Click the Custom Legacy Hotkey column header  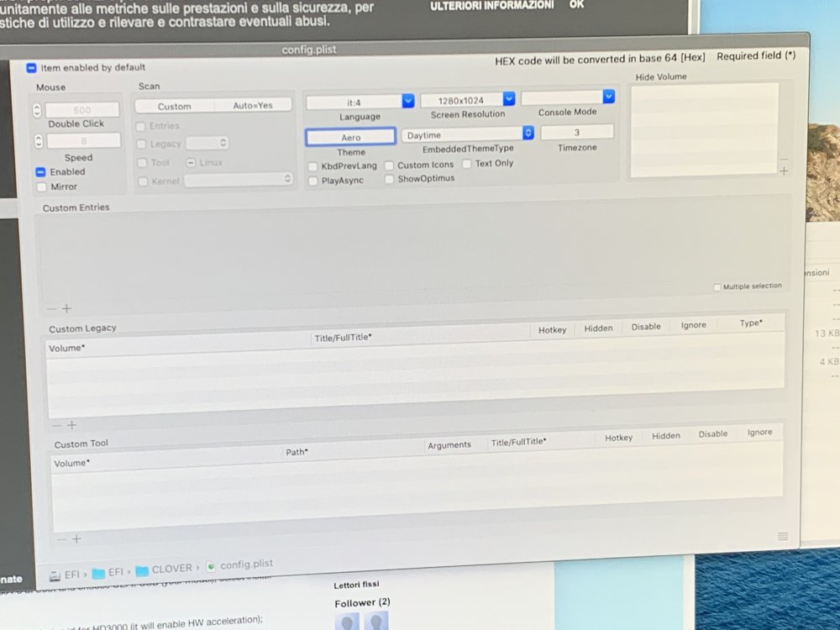553,330
